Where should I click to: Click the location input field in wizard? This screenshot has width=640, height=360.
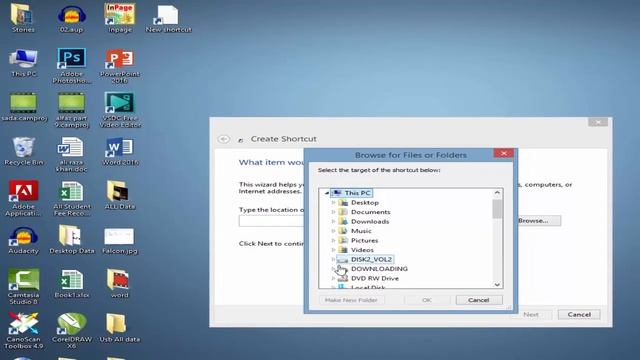click(x=271, y=221)
